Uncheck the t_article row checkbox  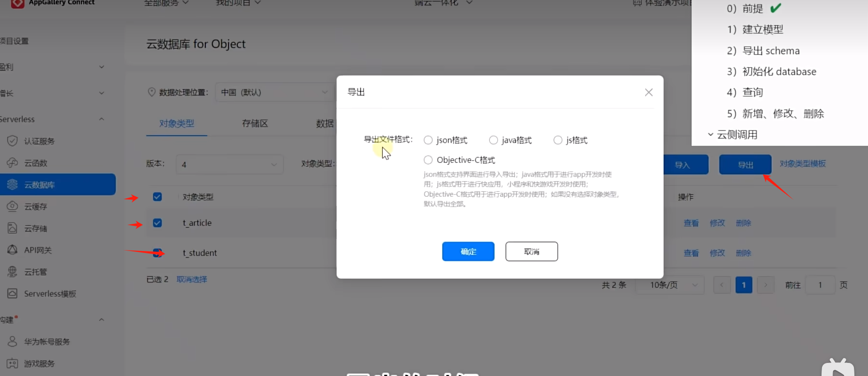tap(157, 223)
